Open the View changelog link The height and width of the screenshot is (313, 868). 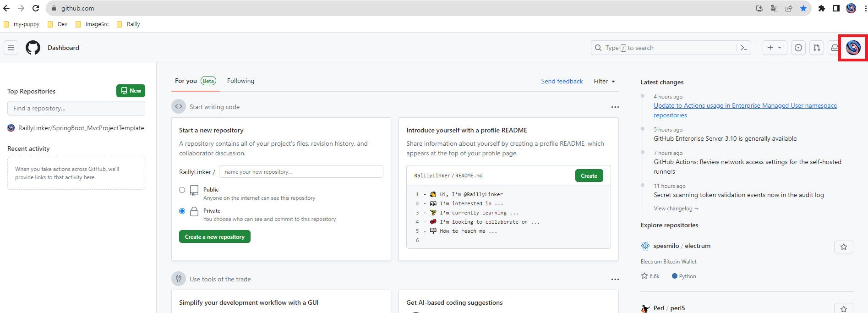[676, 209]
